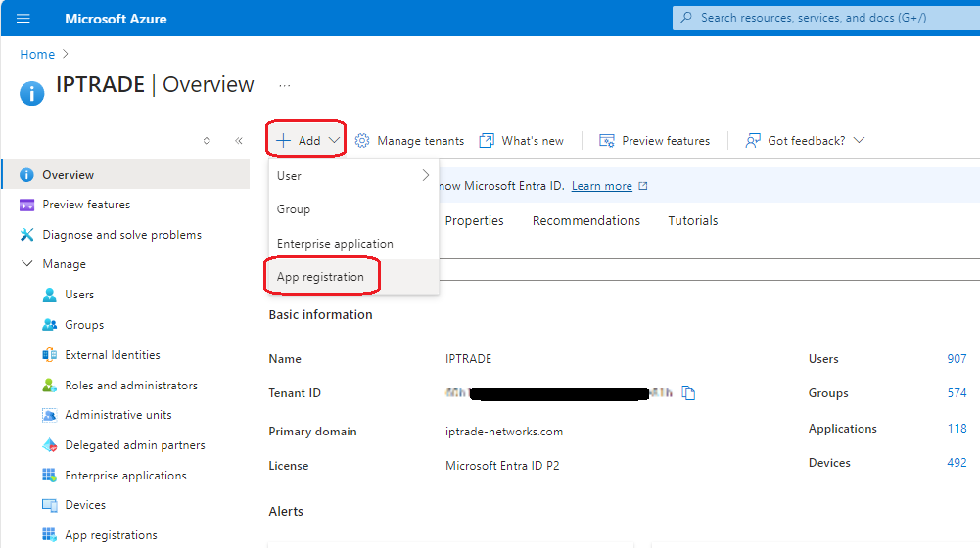Image resolution: width=980 pixels, height=548 pixels.
Task: Click the Users icon in sidebar
Action: coord(49,295)
